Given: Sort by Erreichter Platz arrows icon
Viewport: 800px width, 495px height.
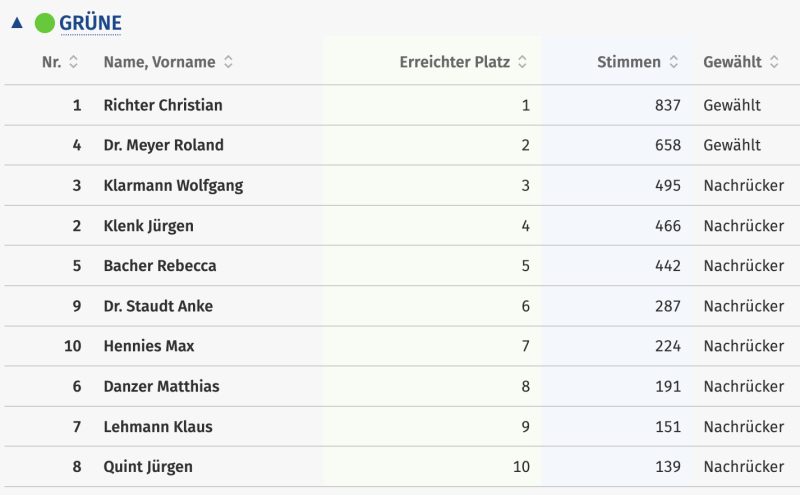Looking at the screenshot, I should [523, 62].
